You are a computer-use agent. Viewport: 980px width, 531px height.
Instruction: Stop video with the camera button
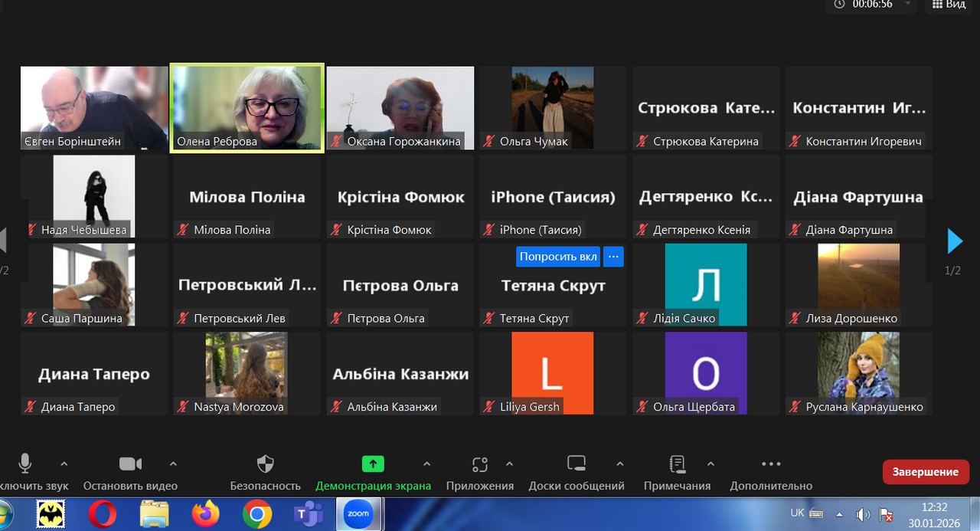pyautogui.click(x=130, y=464)
